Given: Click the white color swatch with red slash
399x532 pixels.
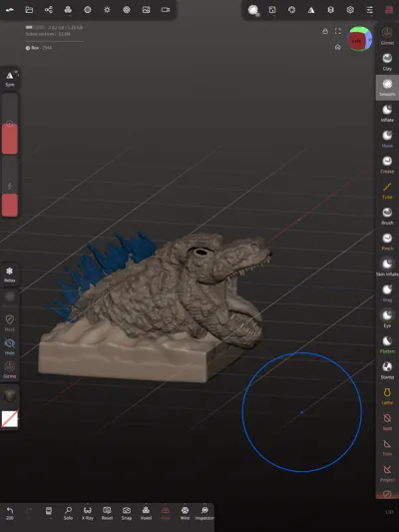Looking at the screenshot, I should pyautogui.click(x=10, y=419).
